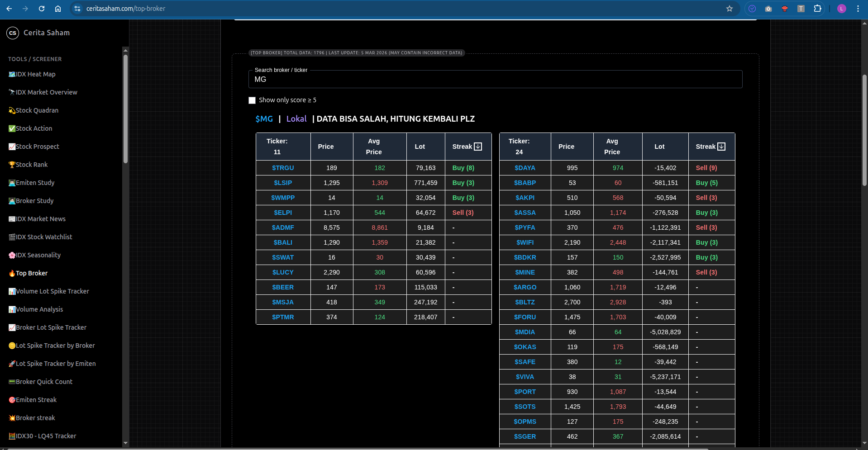The image size is (868, 450).
Task: Click the $MG broker heading link
Action: [x=264, y=119]
